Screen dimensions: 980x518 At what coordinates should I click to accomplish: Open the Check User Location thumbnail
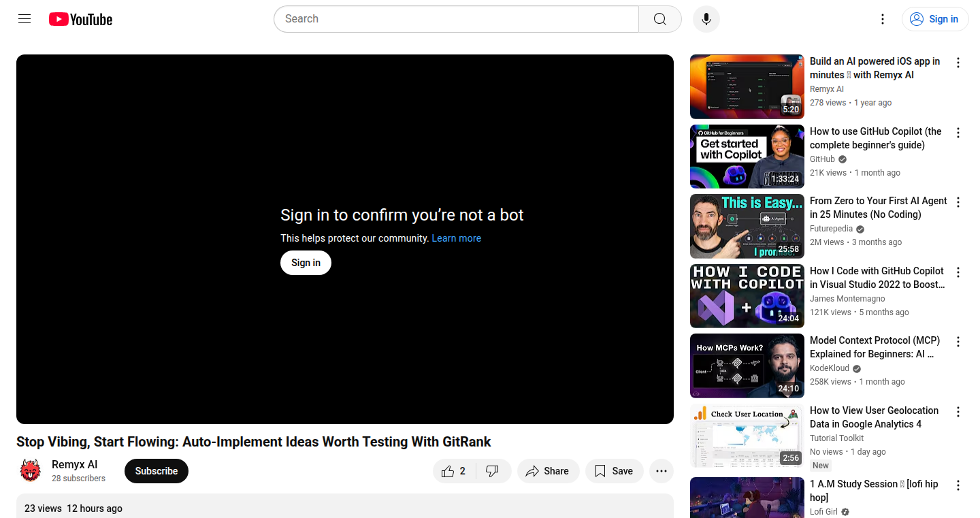[x=747, y=436]
